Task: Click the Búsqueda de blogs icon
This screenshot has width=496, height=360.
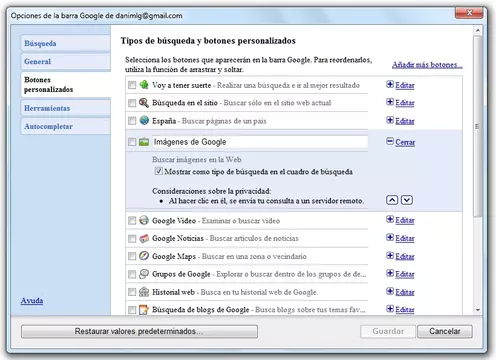Action: point(144,310)
